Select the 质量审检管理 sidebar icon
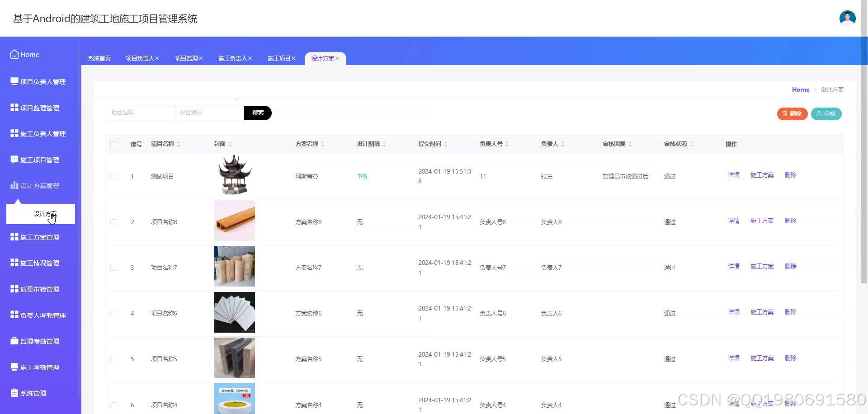Screen dimensions: 868x414 coord(40,288)
